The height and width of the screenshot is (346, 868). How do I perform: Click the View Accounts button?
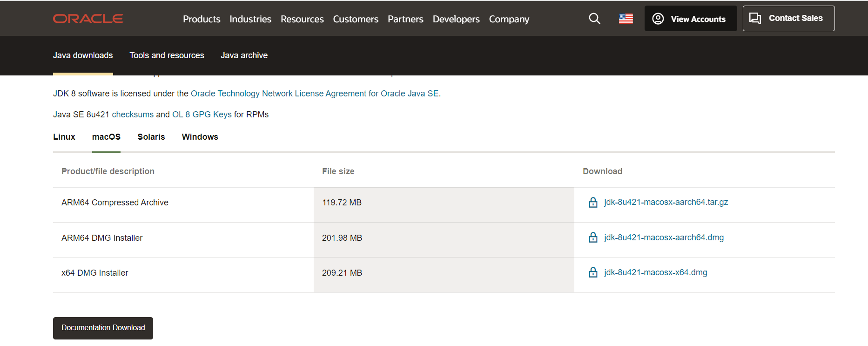click(691, 19)
